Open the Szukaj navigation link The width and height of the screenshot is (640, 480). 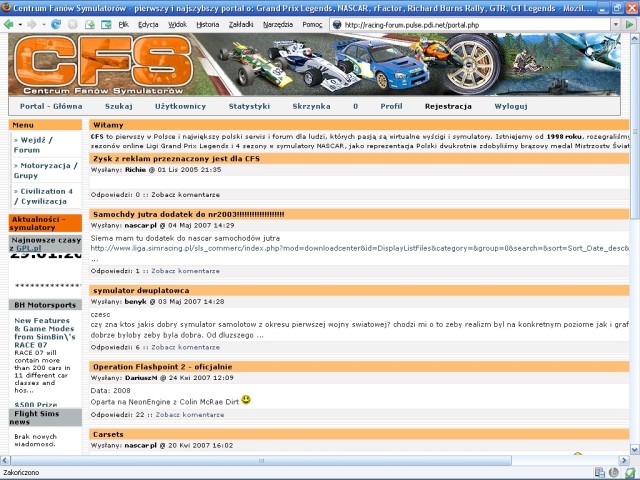(x=118, y=106)
